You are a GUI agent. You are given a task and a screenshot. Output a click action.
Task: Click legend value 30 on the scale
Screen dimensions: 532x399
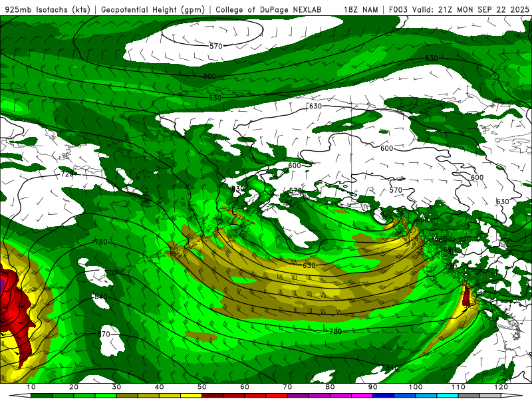coord(116,387)
